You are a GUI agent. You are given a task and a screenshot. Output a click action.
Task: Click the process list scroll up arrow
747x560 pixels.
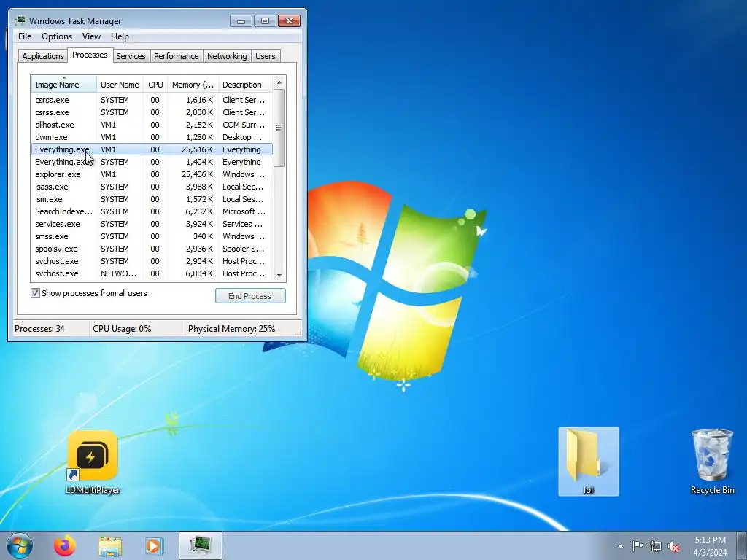[x=279, y=82]
